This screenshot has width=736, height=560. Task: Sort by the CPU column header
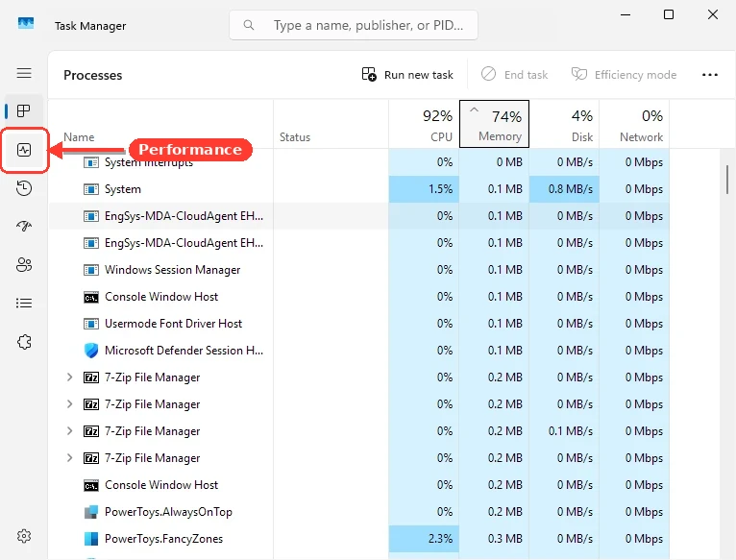tap(424, 124)
